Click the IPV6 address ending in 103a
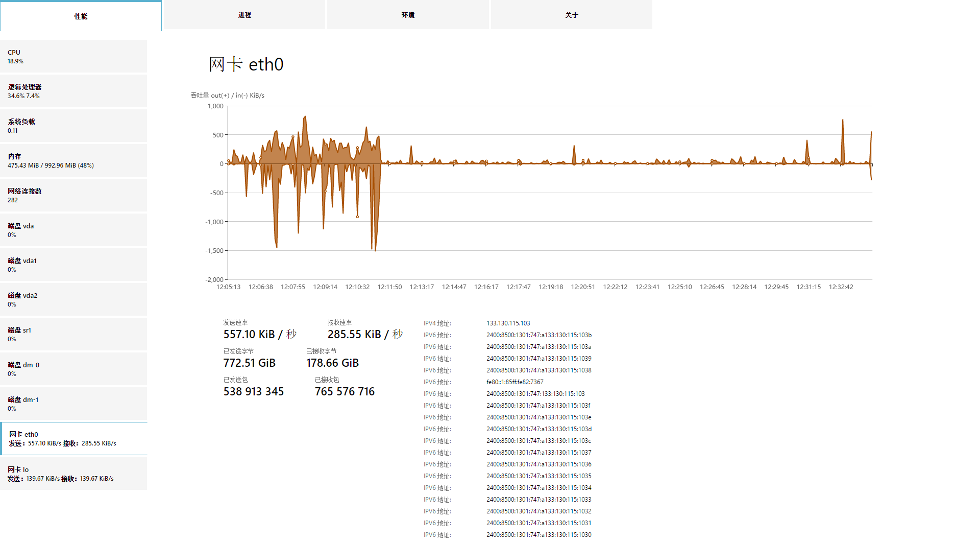 539,347
